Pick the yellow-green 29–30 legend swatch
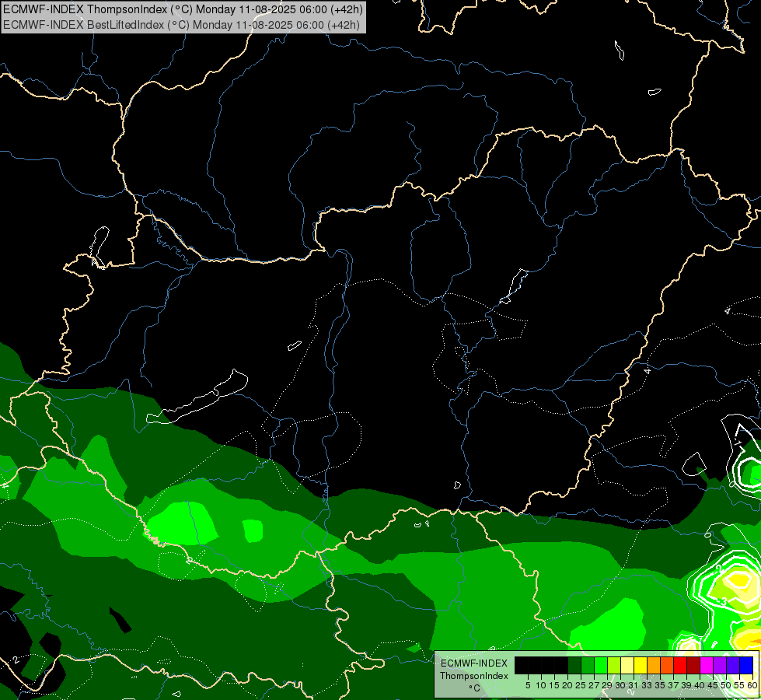The height and width of the screenshot is (700, 761). (x=614, y=665)
